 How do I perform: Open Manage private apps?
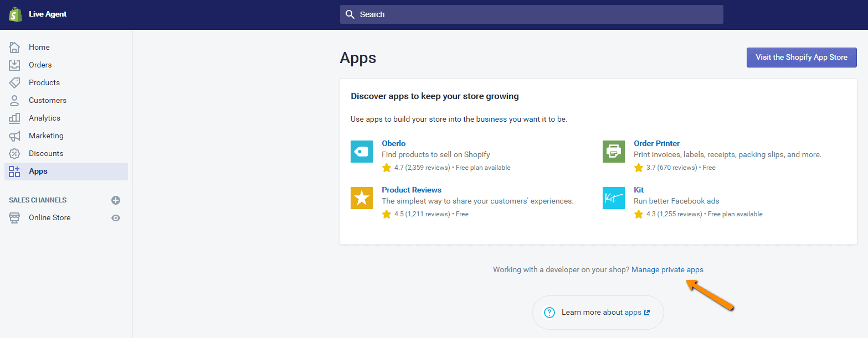click(667, 269)
